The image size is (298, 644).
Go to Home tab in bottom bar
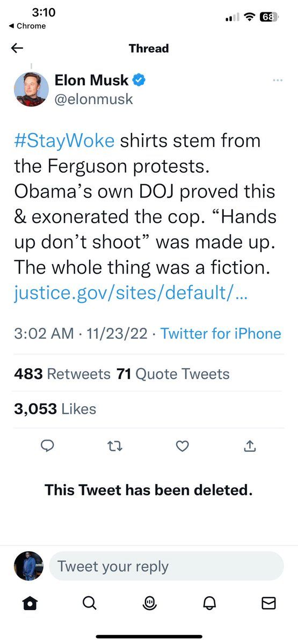30,604
